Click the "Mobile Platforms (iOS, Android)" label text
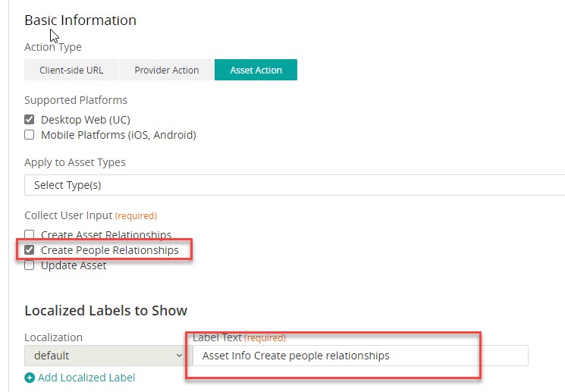 click(x=118, y=135)
